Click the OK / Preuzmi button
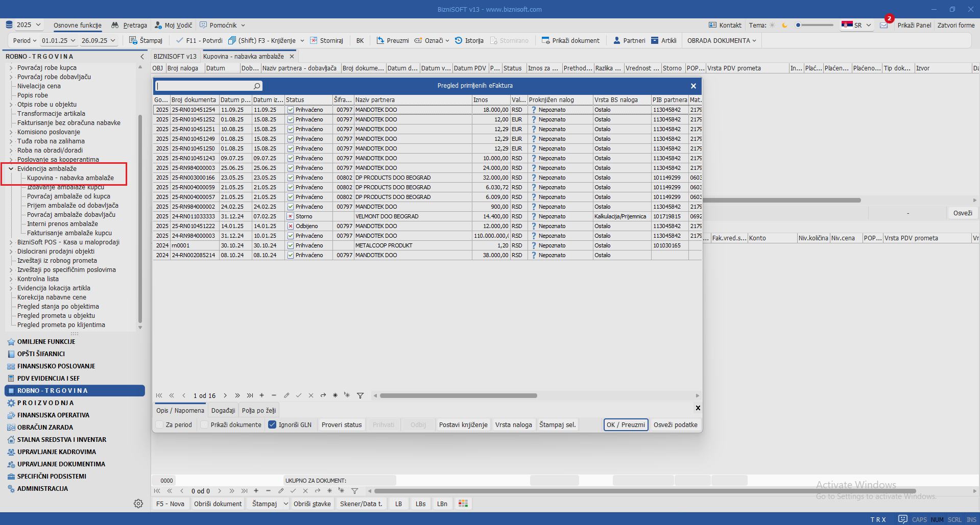 [x=626, y=424]
